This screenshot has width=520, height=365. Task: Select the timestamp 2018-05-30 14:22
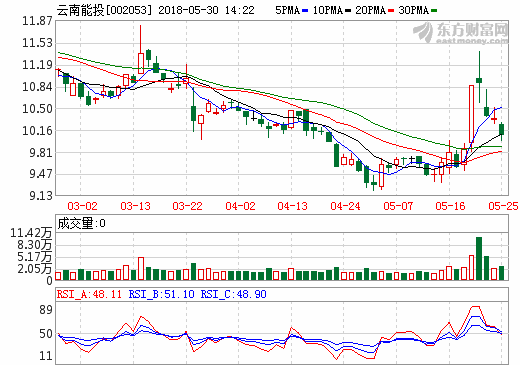pos(206,10)
